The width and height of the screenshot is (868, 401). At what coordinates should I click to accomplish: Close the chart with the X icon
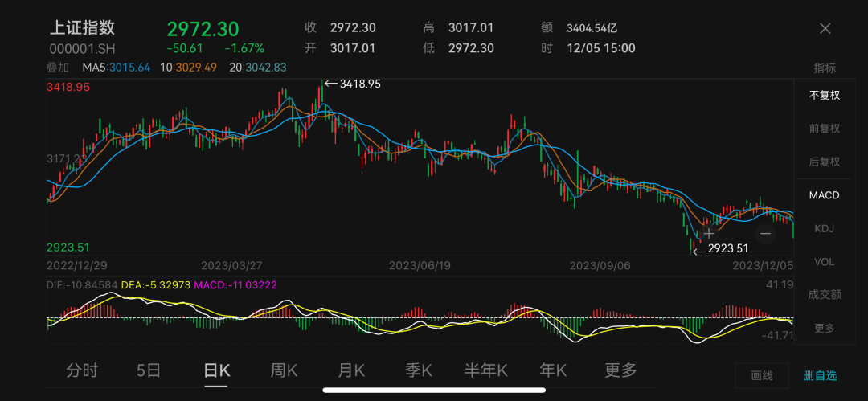click(x=825, y=29)
